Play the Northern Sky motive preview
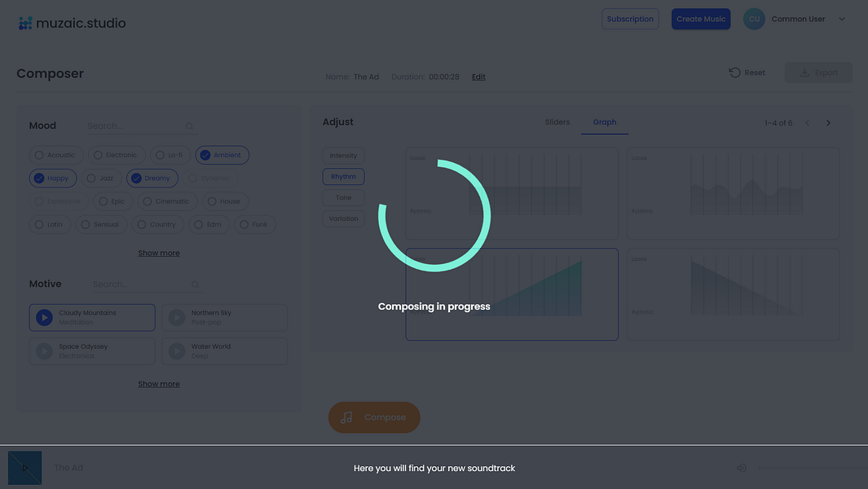The image size is (868, 489). pos(177,317)
